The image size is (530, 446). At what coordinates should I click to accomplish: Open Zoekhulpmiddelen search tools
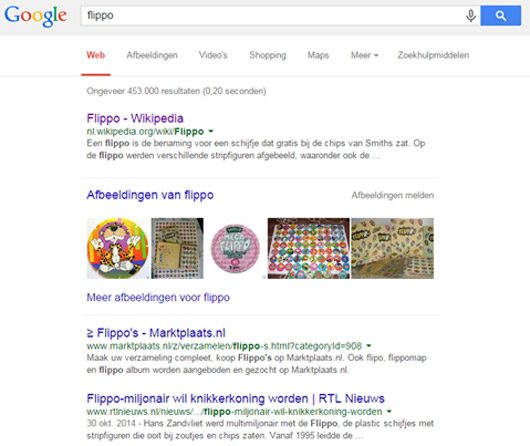pos(433,55)
